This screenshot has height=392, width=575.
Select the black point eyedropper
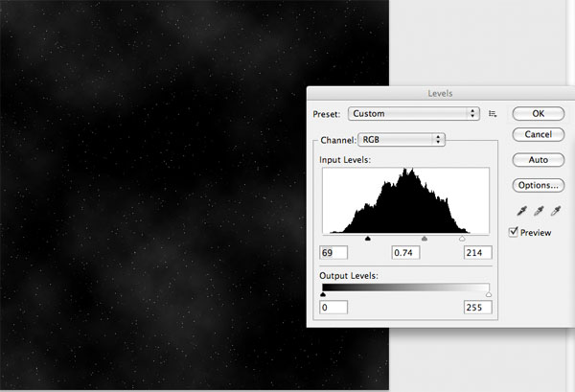tap(521, 211)
